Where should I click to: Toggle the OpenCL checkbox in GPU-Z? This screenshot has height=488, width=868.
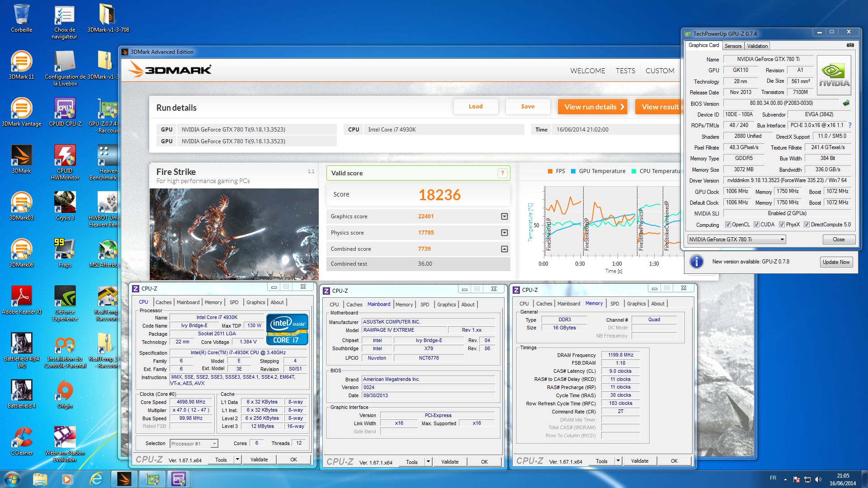[x=728, y=225]
